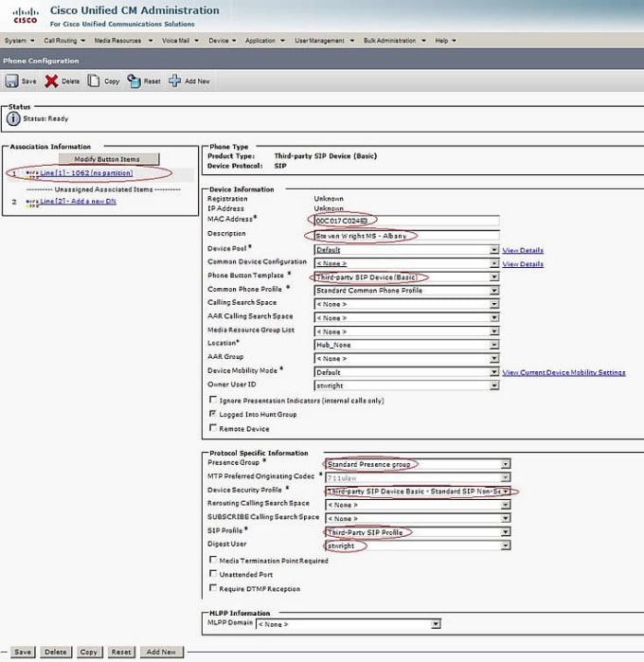This screenshot has height=662, width=644.
Task: Click the bottom Save button
Action: (x=23, y=652)
